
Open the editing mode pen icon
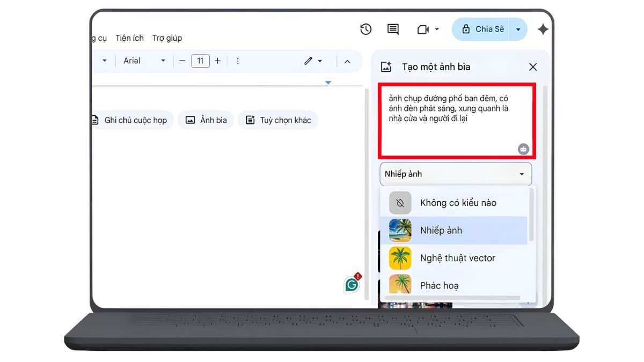click(x=309, y=61)
